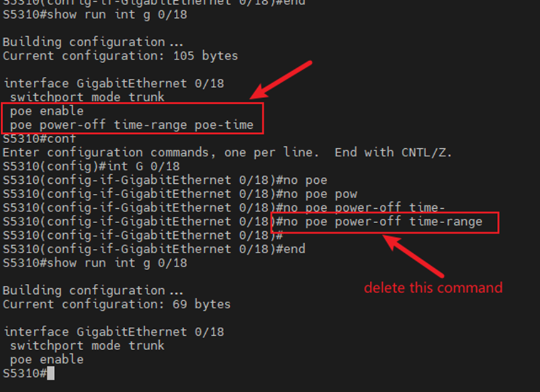Click the highlighted 'no poe power-off time-range' command
The image size is (540, 392).
click(379, 222)
